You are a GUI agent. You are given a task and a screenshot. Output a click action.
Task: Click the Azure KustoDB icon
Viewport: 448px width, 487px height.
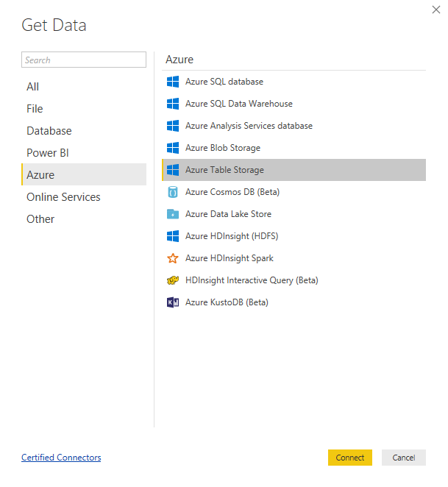(173, 302)
